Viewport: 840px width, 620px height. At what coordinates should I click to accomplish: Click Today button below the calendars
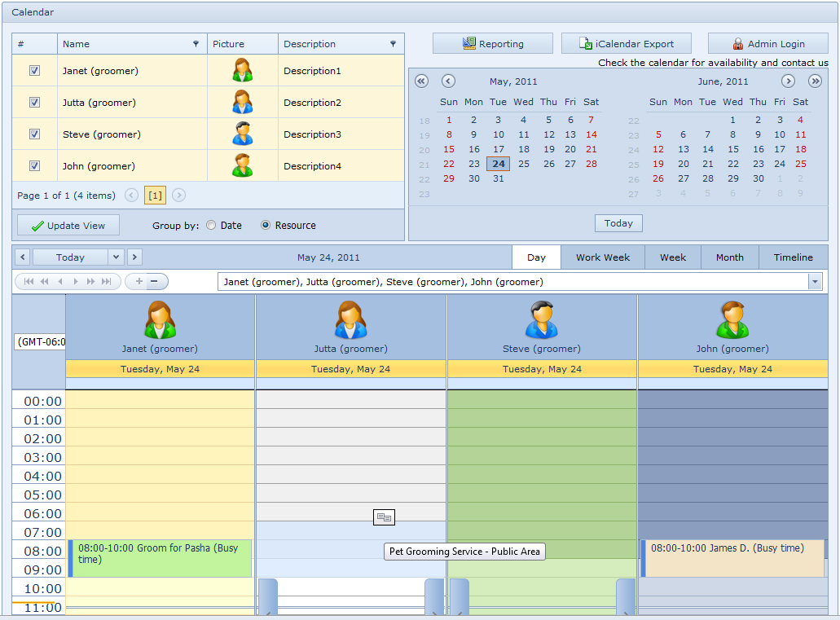click(x=618, y=223)
